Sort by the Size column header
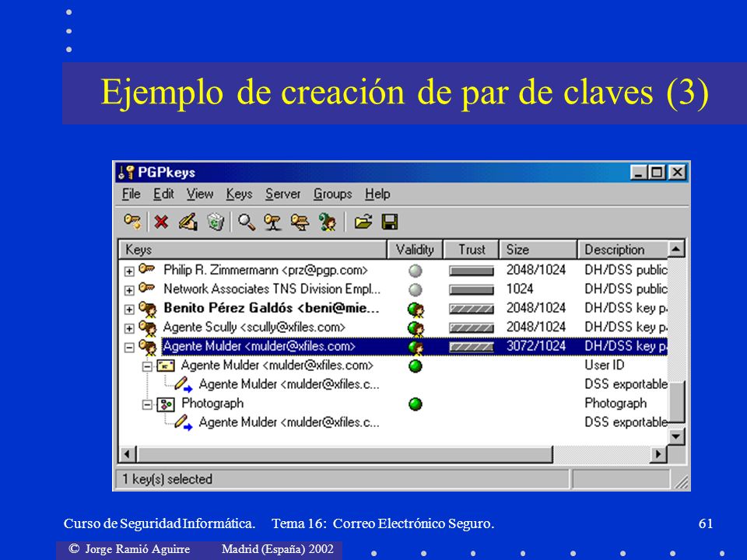 [538, 250]
